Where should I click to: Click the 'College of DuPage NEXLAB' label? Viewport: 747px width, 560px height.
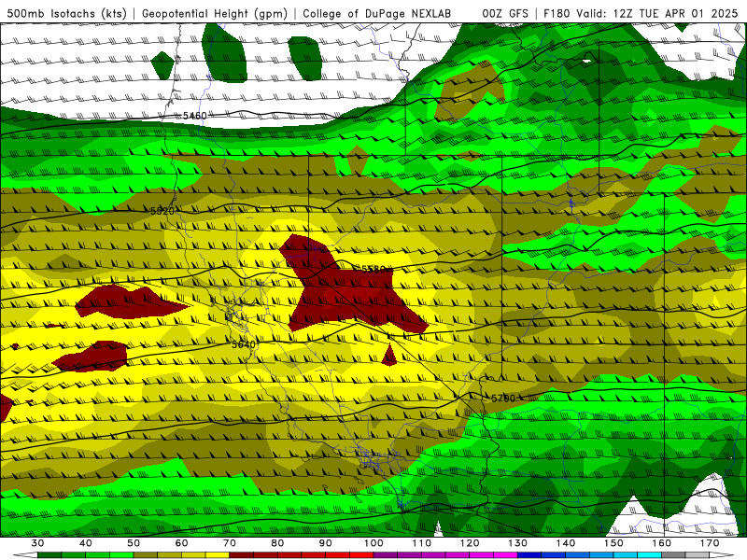[x=377, y=13]
